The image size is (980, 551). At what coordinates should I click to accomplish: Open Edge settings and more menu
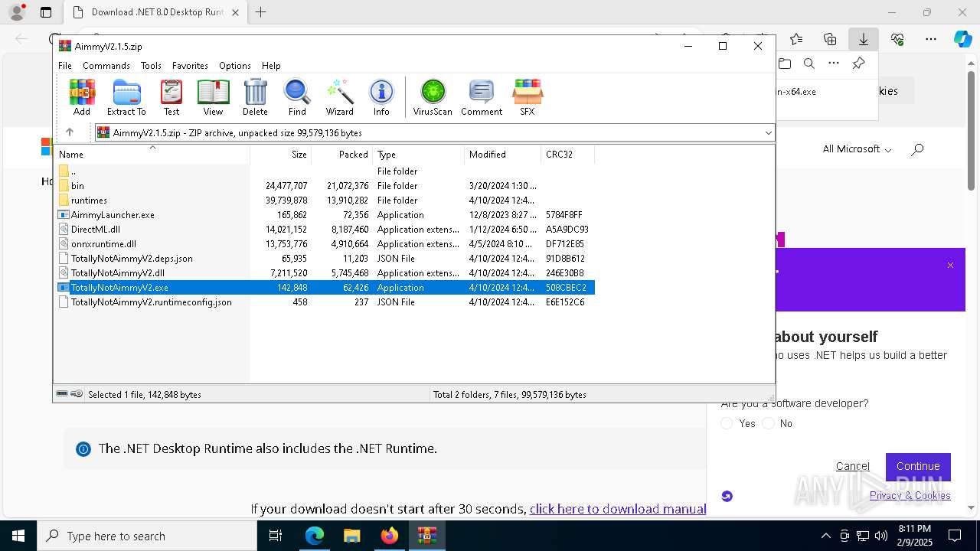pos(931,39)
